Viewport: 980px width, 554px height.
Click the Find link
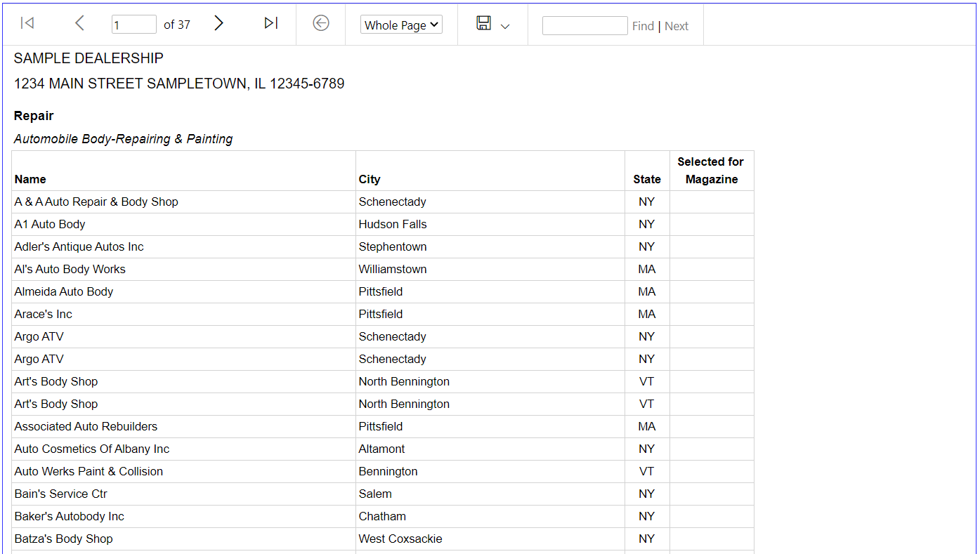[643, 26]
